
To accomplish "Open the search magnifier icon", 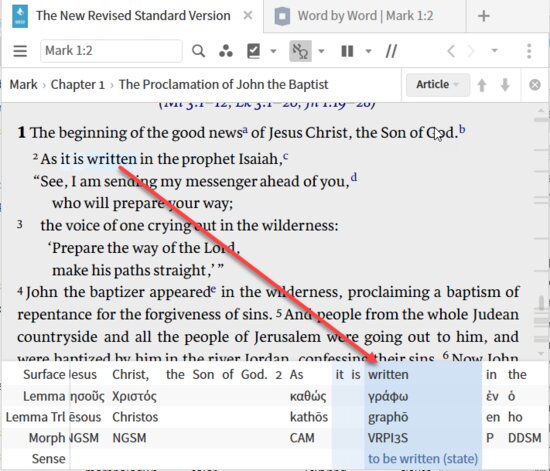I will (199, 51).
